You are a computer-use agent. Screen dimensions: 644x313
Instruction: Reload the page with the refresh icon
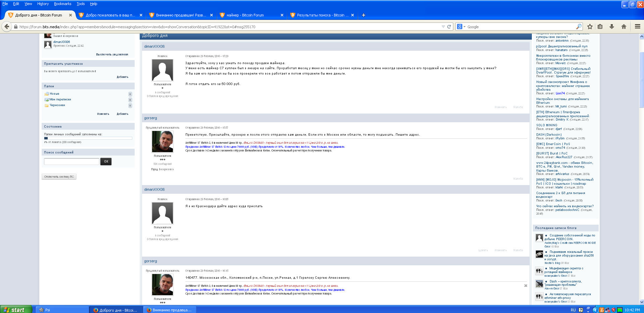pyautogui.click(x=449, y=27)
